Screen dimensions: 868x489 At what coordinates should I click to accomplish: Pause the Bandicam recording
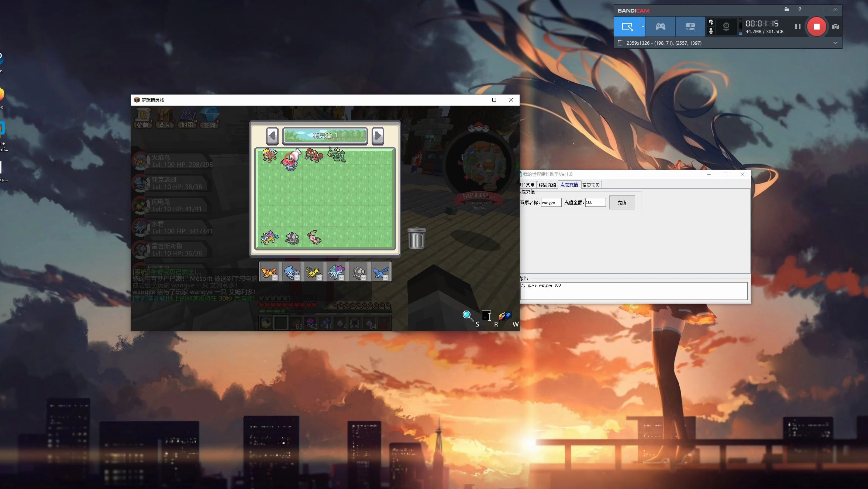tap(798, 27)
